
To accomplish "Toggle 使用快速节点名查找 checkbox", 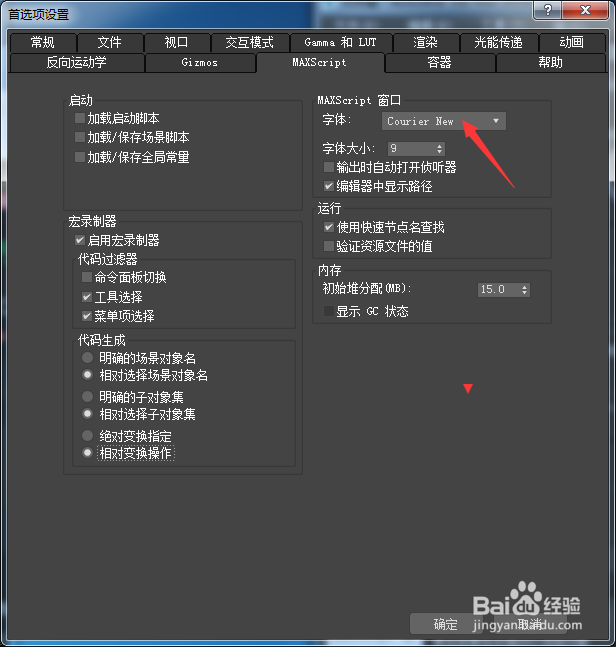I will tap(328, 227).
